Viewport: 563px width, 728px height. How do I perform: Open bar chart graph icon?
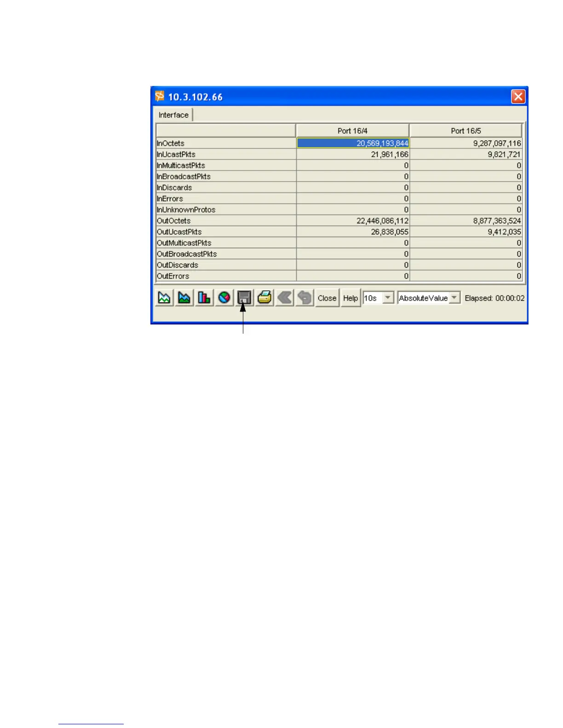[x=204, y=298]
